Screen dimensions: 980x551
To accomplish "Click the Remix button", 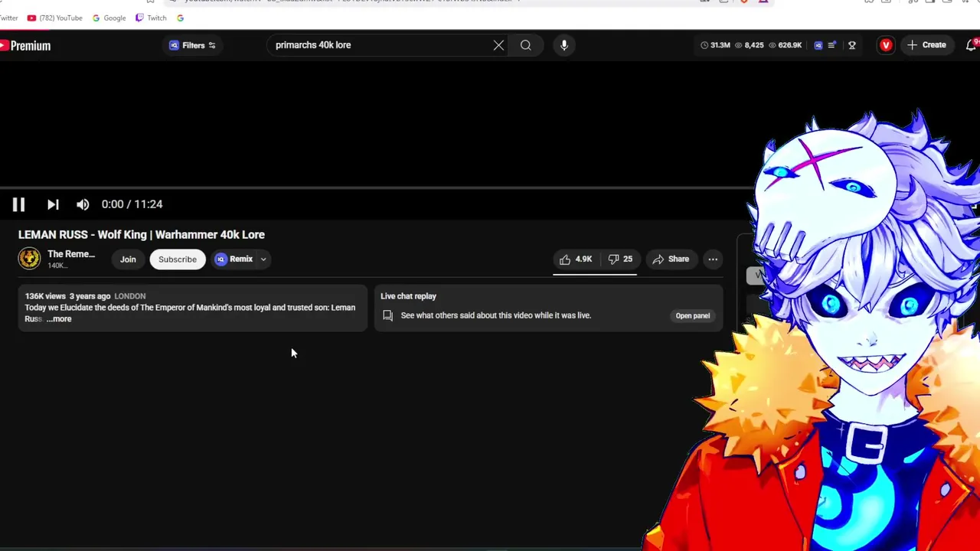I will tap(234, 259).
